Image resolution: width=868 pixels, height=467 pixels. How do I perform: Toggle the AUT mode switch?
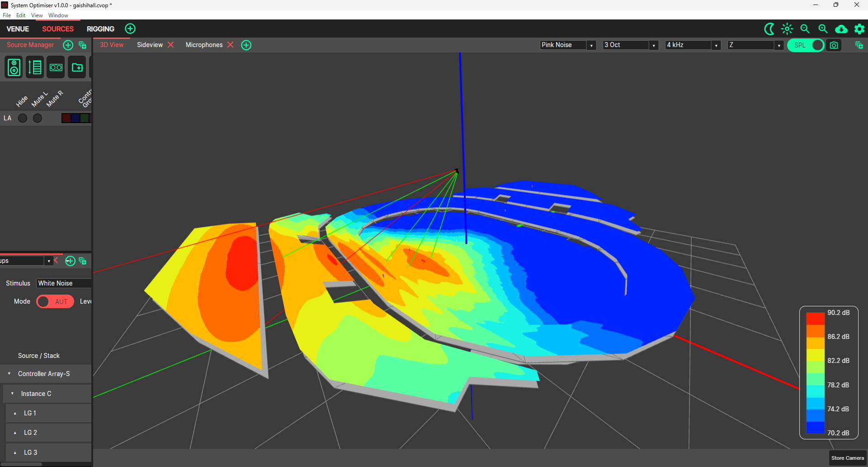click(55, 301)
